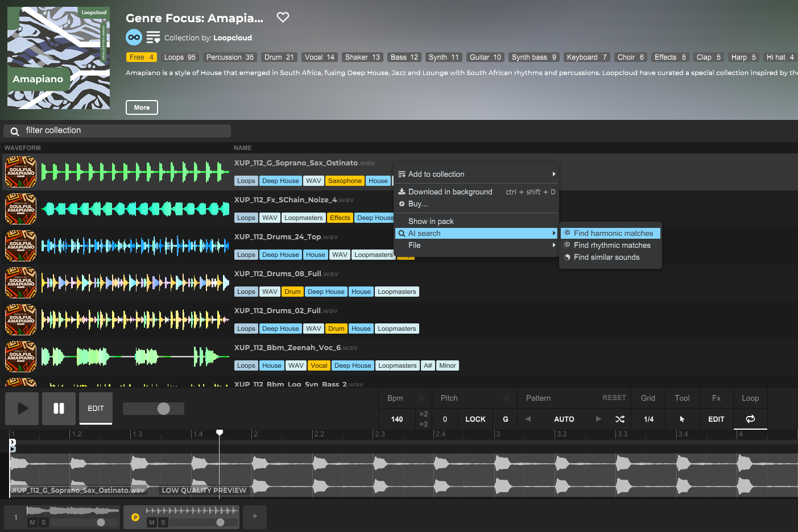Select Buy... from the context menu
Screen dimensions: 798x532
(x=477, y=203)
